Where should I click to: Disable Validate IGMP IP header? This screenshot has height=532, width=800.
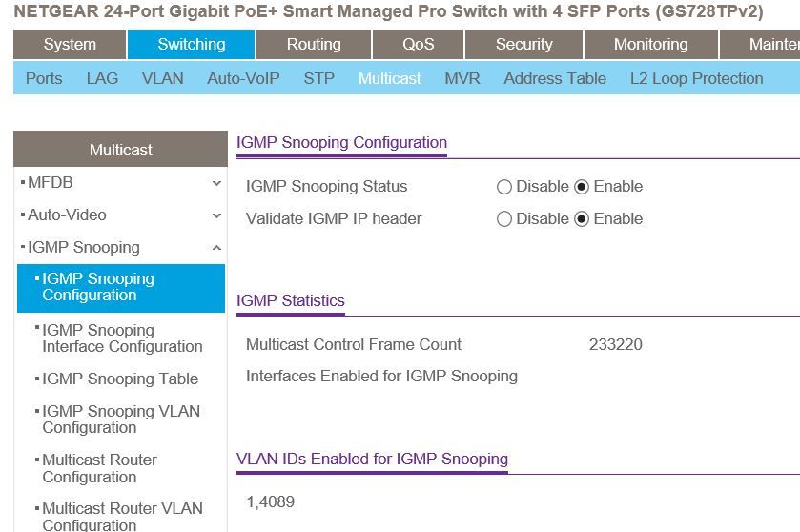504,219
